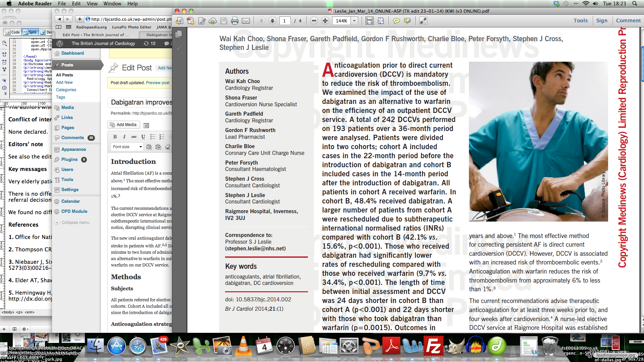
Task: Click the zoom in plus button
Action: click(325, 21)
